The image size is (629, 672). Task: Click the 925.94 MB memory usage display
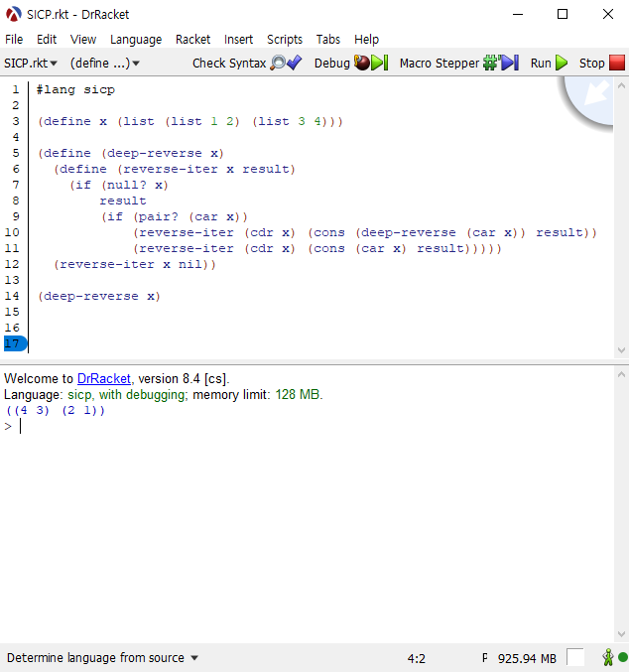point(526,657)
